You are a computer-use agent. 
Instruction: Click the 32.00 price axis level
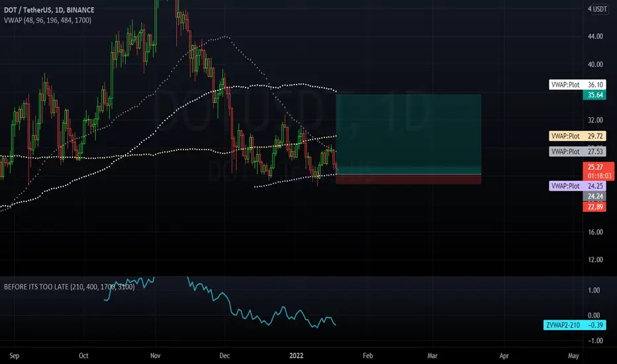[x=595, y=120]
